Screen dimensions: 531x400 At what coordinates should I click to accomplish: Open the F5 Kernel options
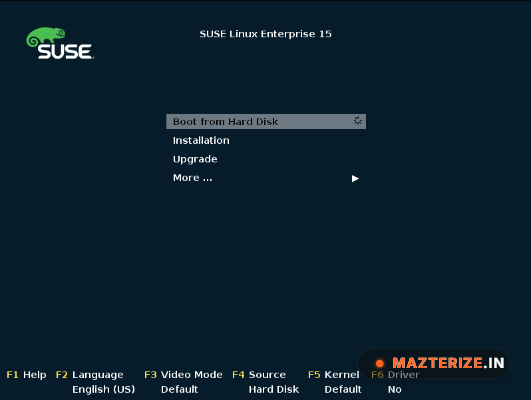[x=334, y=375]
